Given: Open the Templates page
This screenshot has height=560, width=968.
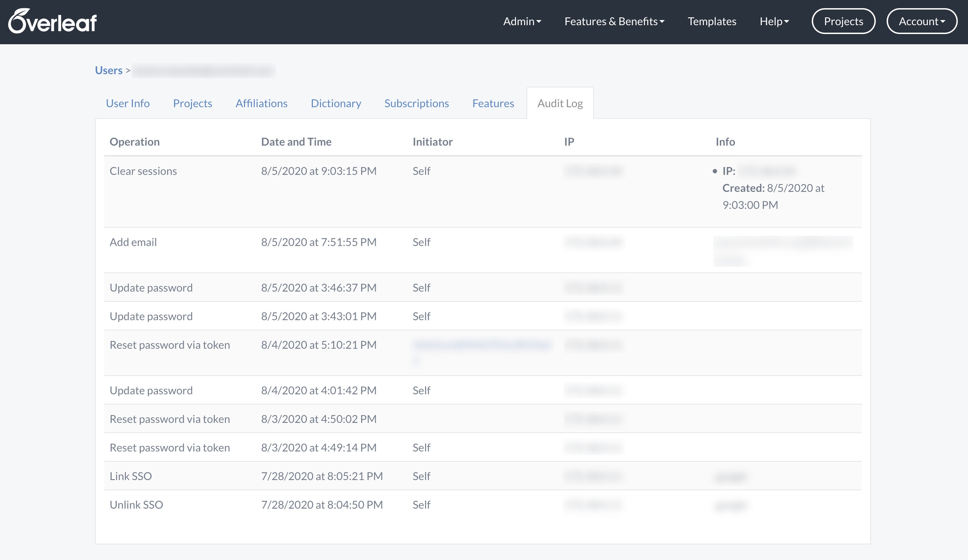Looking at the screenshot, I should click(x=712, y=21).
